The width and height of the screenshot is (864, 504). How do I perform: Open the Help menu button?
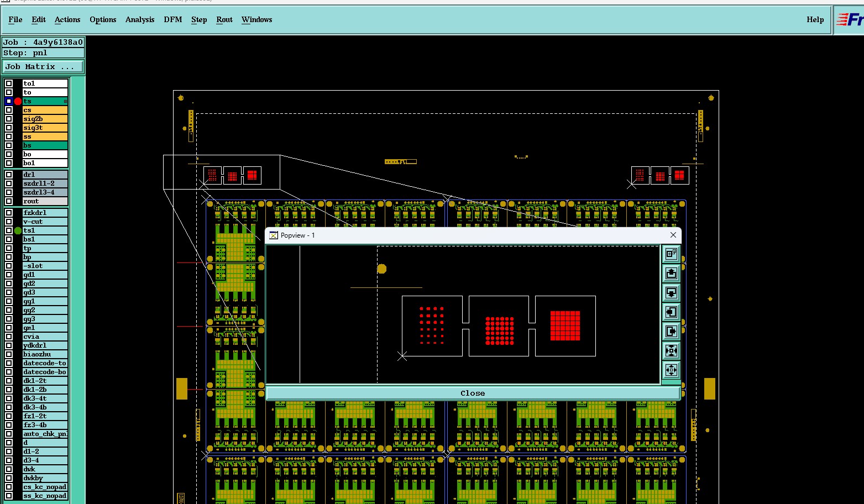(815, 19)
